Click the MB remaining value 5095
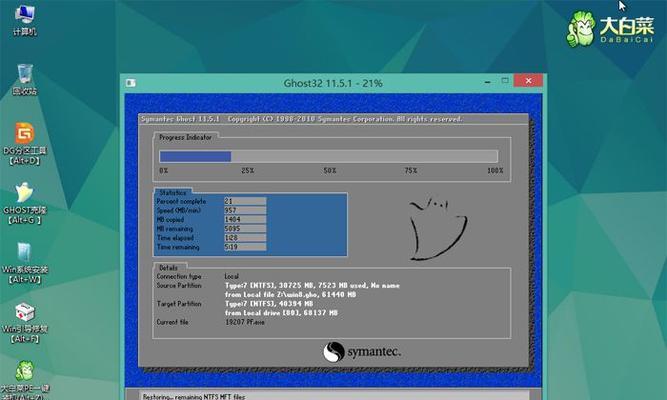The height and width of the screenshot is (400, 667). [245, 229]
